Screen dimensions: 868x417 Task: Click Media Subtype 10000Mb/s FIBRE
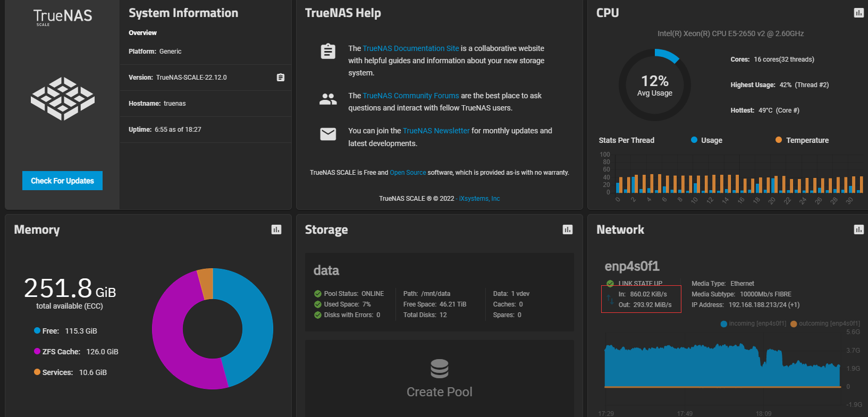click(x=741, y=294)
